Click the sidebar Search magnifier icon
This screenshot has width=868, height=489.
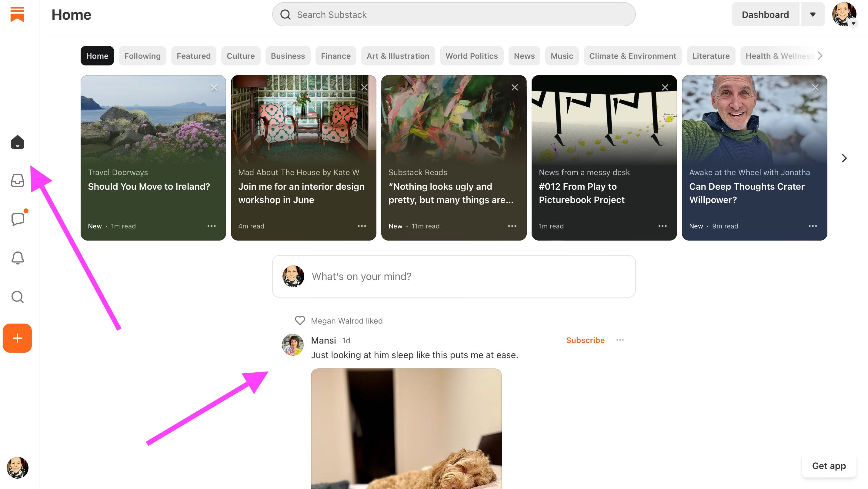(x=18, y=297)
